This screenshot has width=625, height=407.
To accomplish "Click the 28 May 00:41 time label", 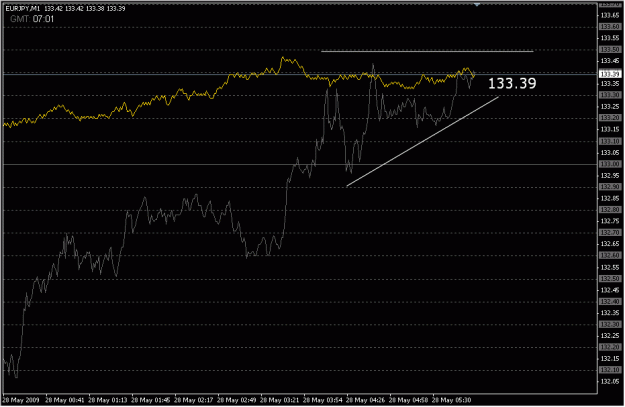I will tap(65, 400).
